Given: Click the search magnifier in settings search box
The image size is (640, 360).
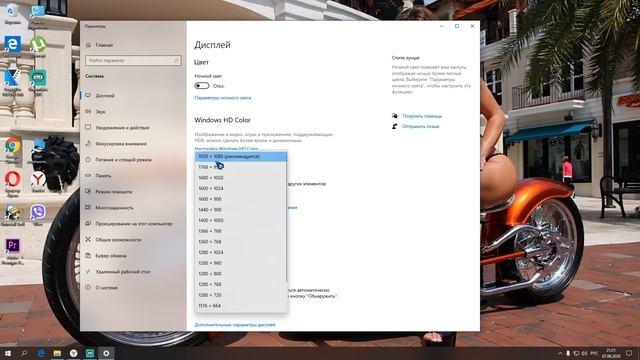Looking at the screenshot, I should pos(176,60).
